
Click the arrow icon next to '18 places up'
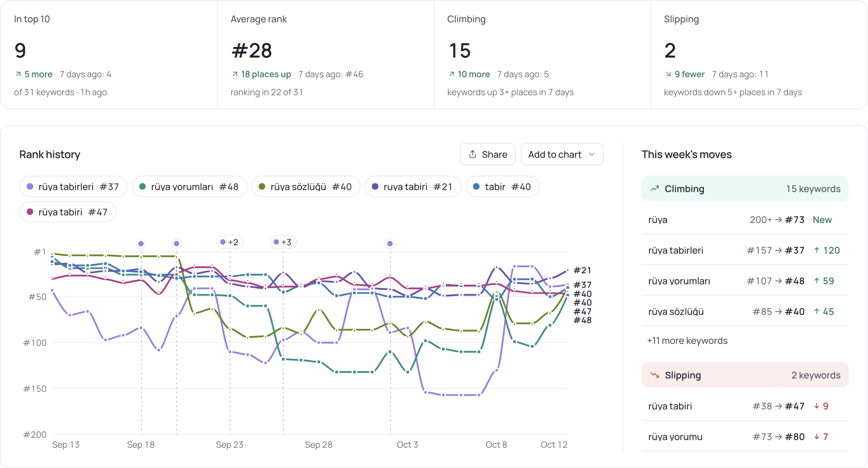point(235,74)
